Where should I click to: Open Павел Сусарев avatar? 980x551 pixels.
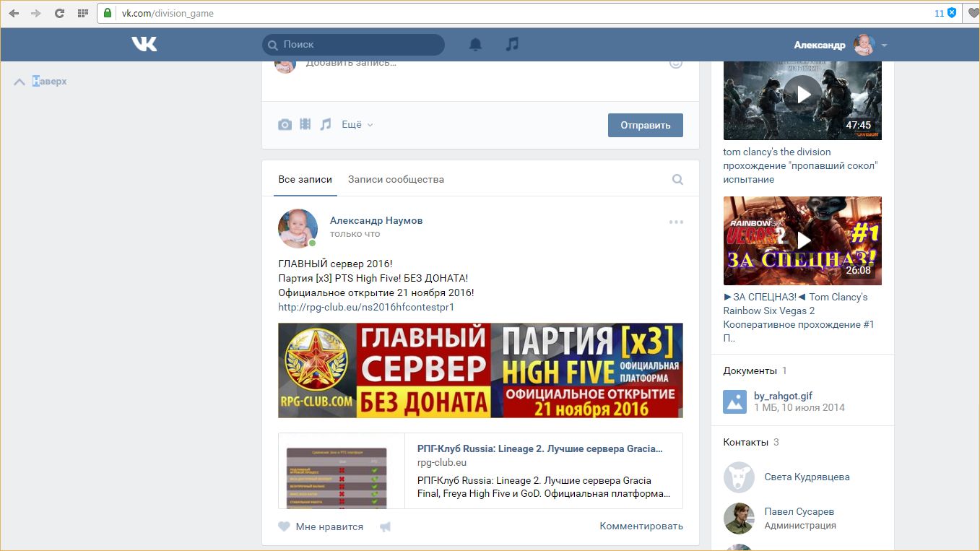click(739, 519)
